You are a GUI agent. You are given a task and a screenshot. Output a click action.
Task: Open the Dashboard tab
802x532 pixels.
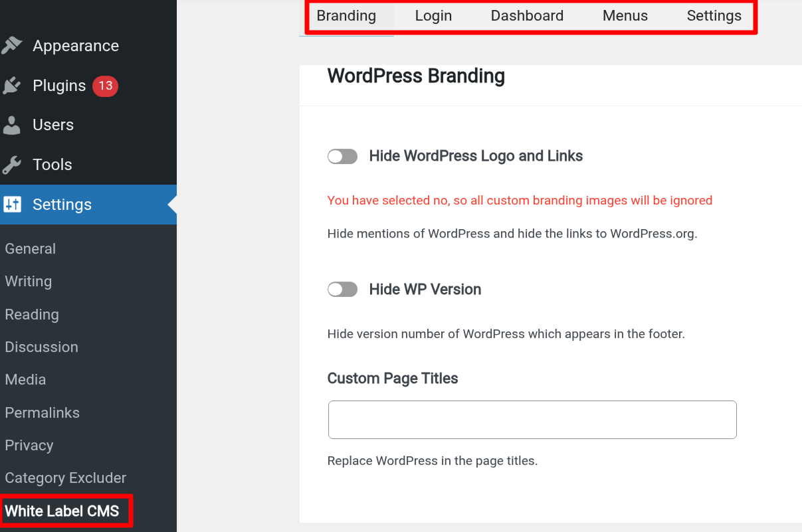(527, 16)
